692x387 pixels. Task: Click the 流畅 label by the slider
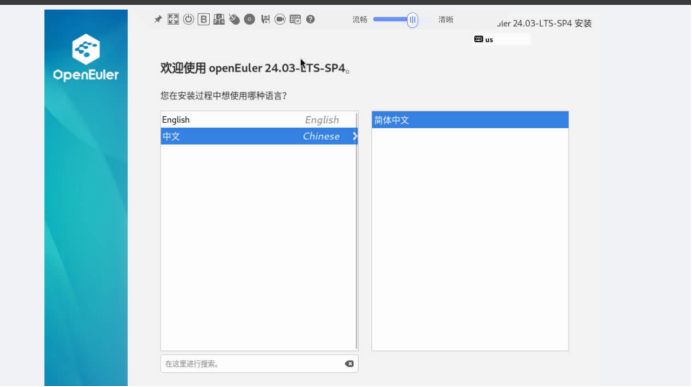360,19
